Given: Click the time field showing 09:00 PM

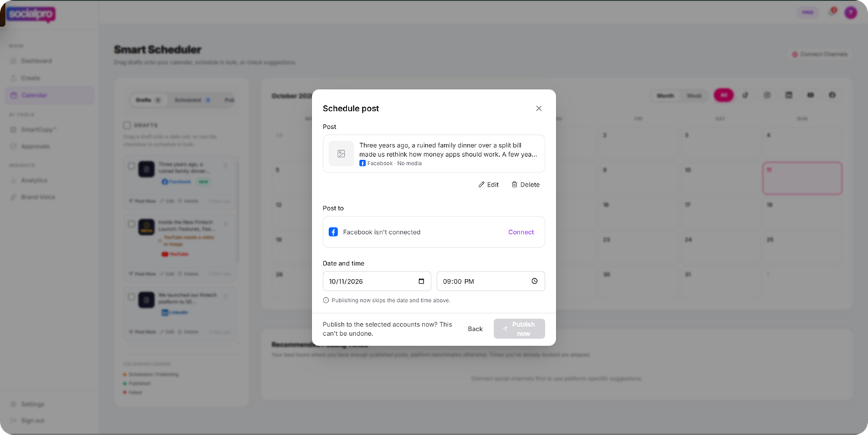Looking at the screenshot, I should [x=491, y=281].
